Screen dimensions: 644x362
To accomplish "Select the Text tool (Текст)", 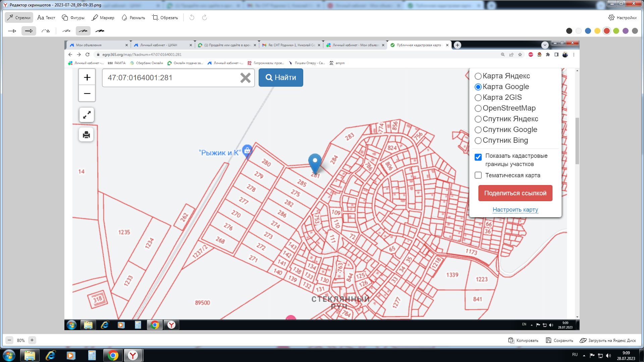I will click(46, 17).
